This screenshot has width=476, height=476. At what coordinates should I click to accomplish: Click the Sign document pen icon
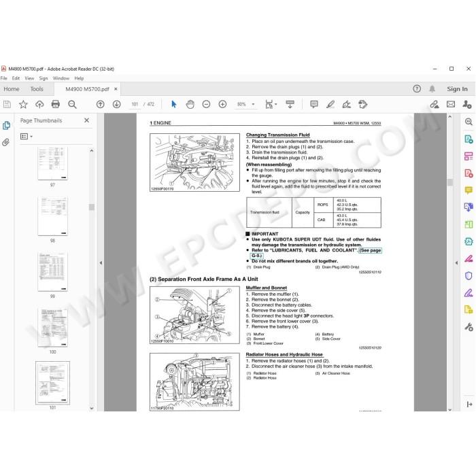click(x=346, y=105)
